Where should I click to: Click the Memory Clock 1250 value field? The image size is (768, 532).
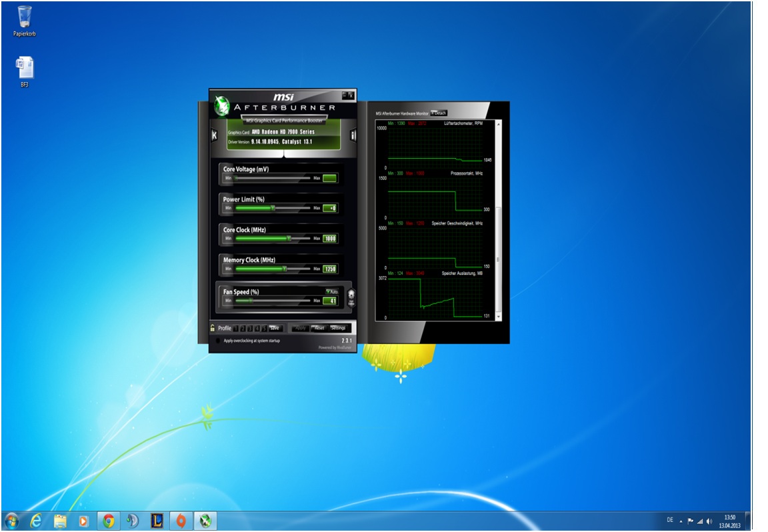tap(329, 269)
